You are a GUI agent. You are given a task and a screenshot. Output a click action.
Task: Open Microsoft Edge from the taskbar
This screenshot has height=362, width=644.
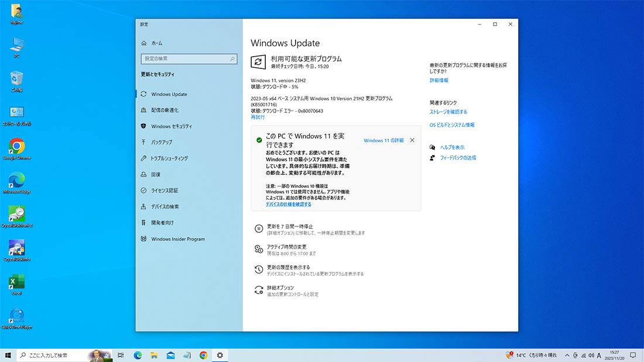pos(138,355)
